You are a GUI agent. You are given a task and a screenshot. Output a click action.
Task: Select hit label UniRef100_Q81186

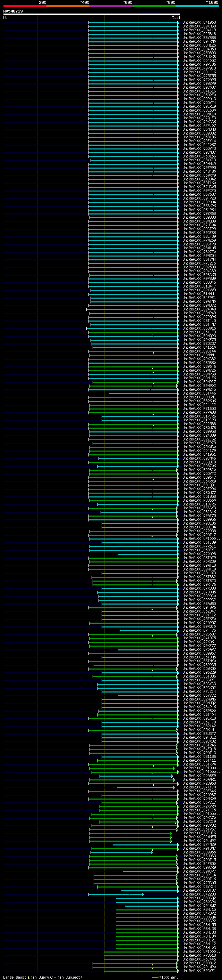click(x=199, y=756)
